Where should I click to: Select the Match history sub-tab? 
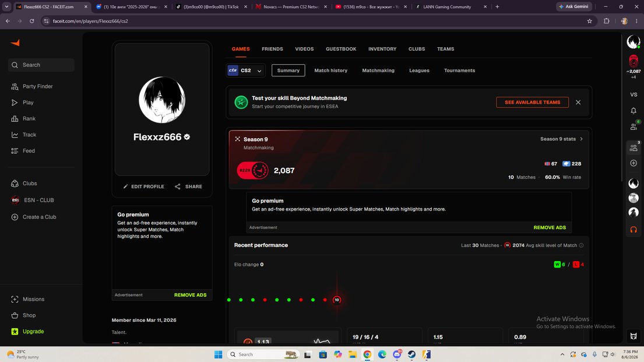click(x=330, y=71)
